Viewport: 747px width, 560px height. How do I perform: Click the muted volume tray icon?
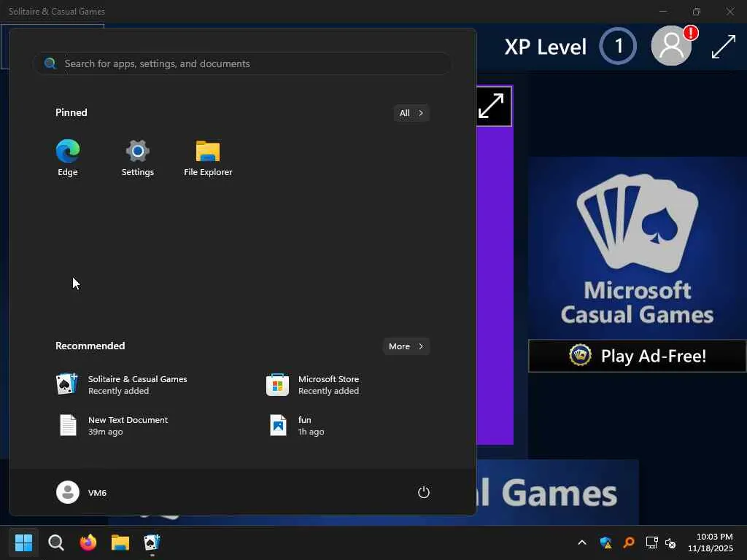click(670, 542)
